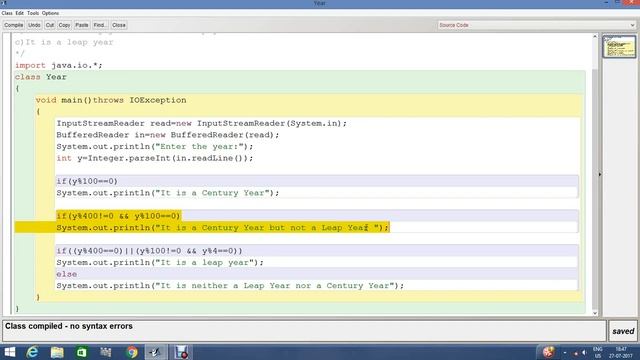
Task: Click the 'neither a Leap Year nor a Century Year' line
Action: click(x=230, y=286)
